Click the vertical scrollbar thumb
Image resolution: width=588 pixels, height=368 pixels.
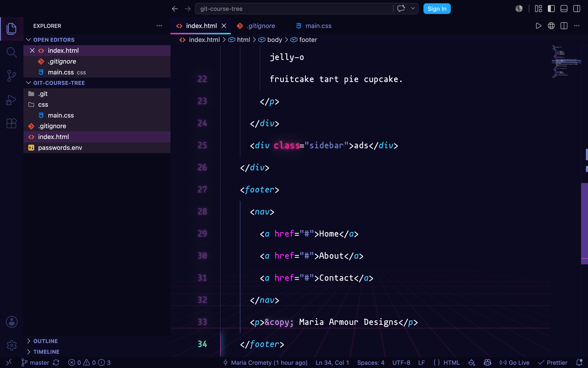tap(584, 223)
